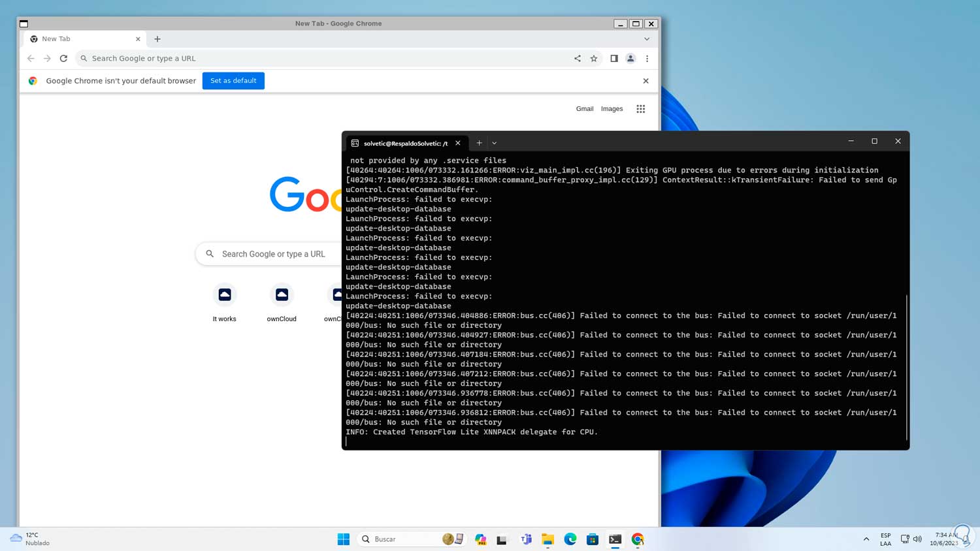This screenshot has height=551, width=980.
Task: Open File Explorer from the taskbar
Action: click(547, 539)
